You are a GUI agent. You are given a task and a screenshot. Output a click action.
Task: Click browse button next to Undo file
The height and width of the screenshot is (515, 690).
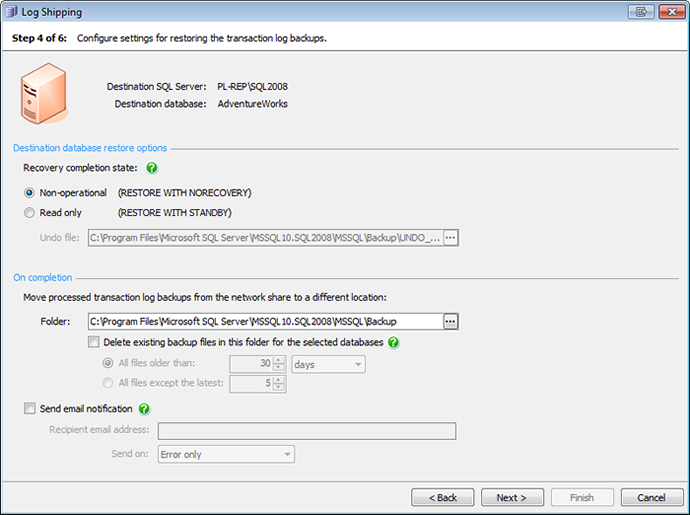[x=450, y=238]
